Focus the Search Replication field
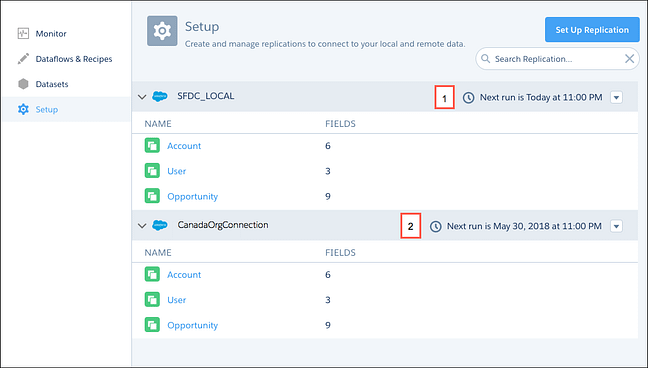The width and height of the screenshot is (648, 368). [557, 59]
